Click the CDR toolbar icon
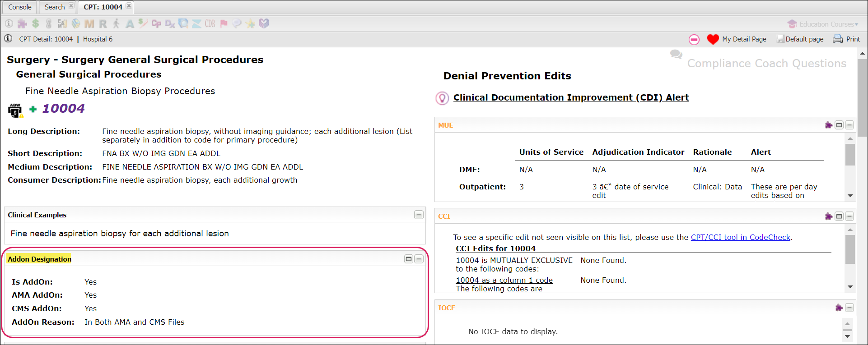Viewport: 868px width, 345px height. (210, 23)
